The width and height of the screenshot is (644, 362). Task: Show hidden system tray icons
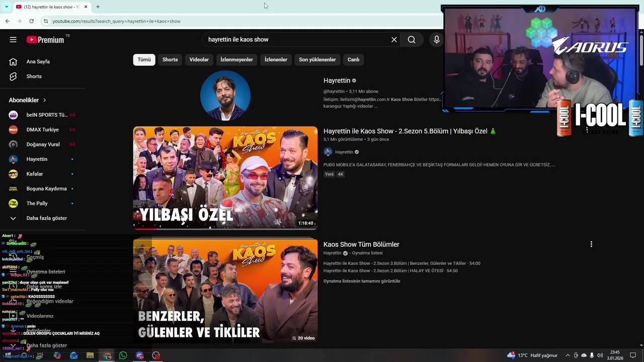pos(568,355)
